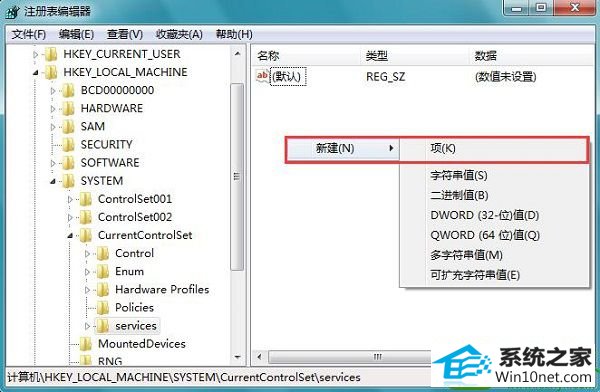Click the MountedDevices folder icon
This screenshot has width=600, height=392.
pos(85,344)
